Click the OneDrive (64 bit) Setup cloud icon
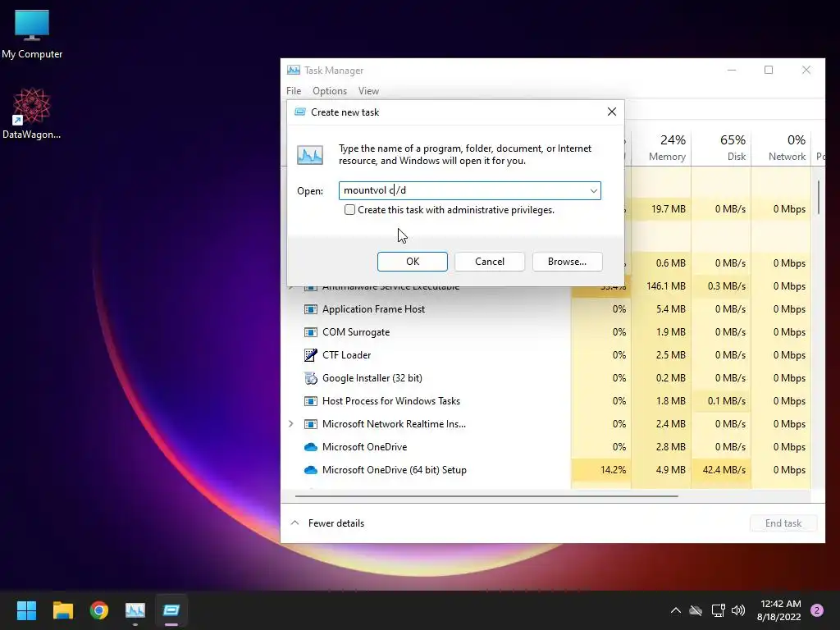840x630 pixels. 310,470
